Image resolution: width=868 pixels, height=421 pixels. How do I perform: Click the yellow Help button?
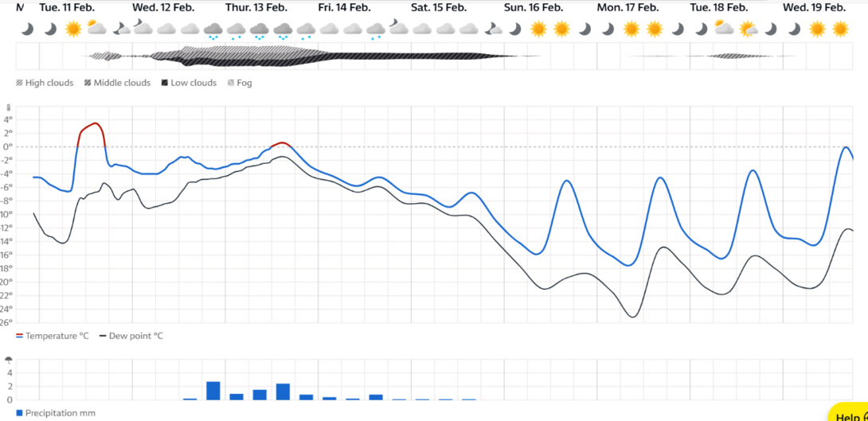[x=850, y=416]
